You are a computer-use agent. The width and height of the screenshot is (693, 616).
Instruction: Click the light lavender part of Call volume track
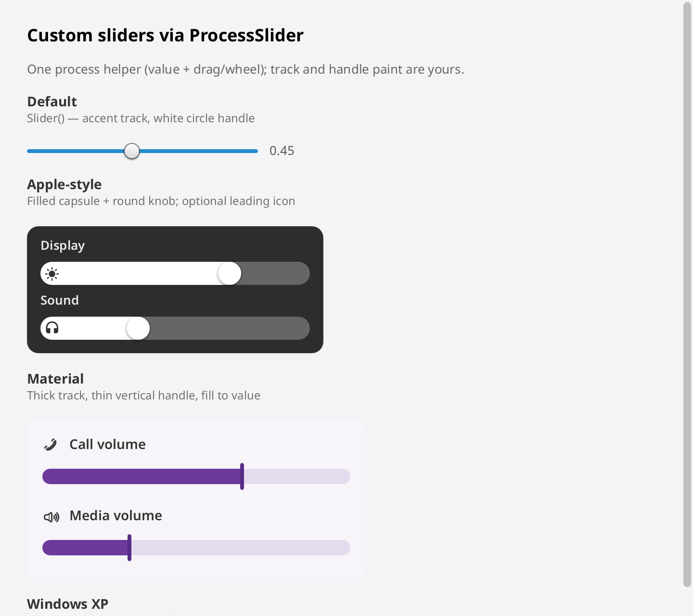pos(297,476)
